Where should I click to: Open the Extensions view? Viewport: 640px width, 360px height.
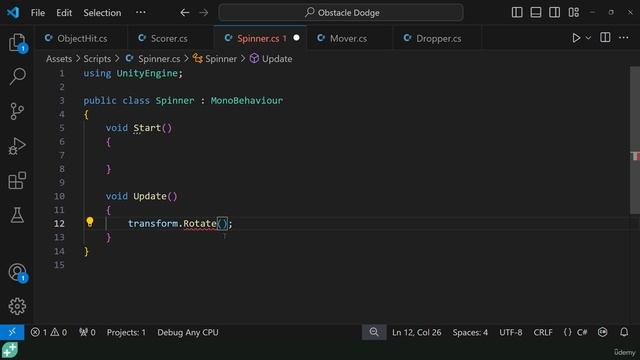pos(17,180)
